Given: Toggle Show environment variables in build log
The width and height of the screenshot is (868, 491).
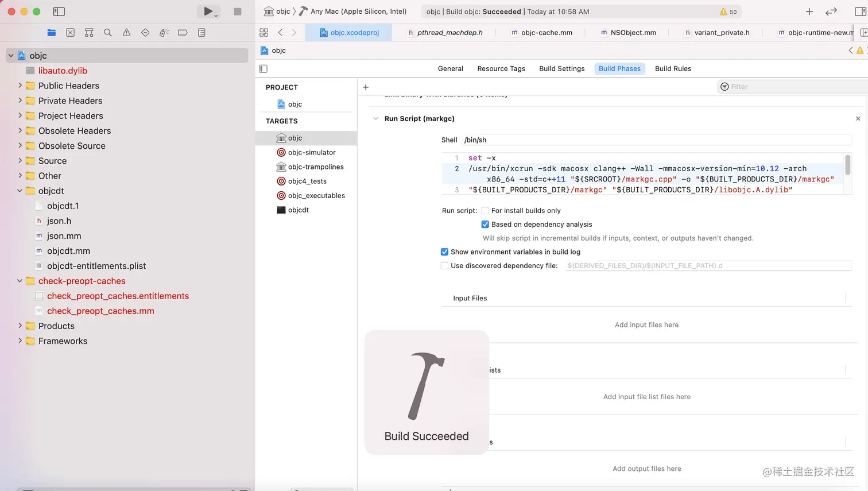Looking at the screenshot, I should [x=444, y=252].
